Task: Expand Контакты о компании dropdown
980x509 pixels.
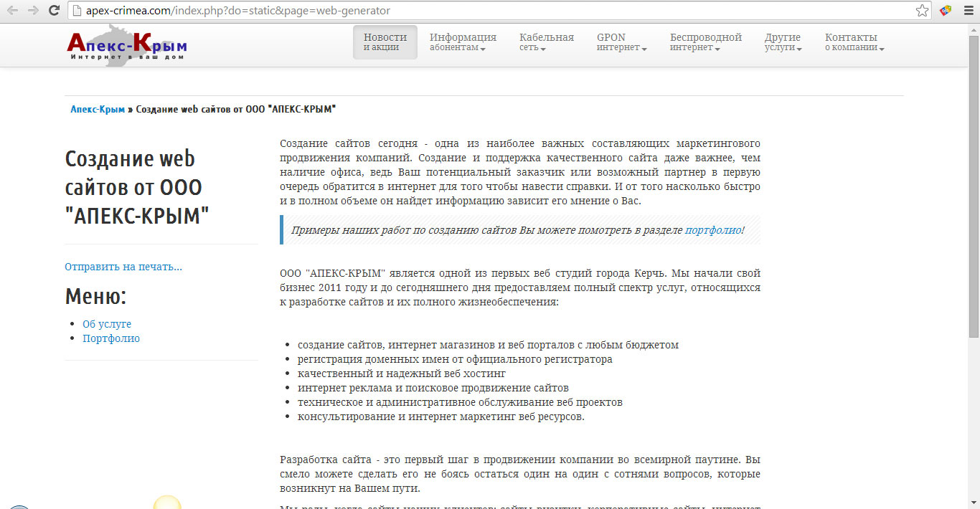Action: [x=854, y=42]
